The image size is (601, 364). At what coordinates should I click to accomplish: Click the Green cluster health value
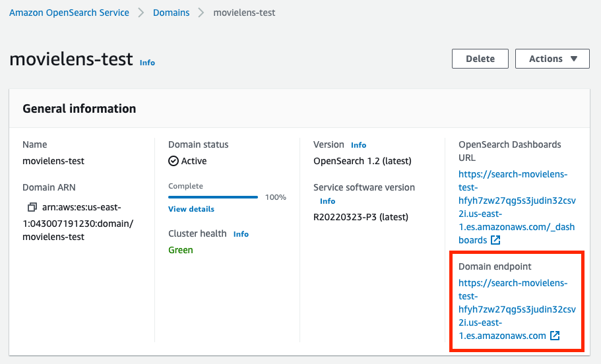click(x=181, y=250)
